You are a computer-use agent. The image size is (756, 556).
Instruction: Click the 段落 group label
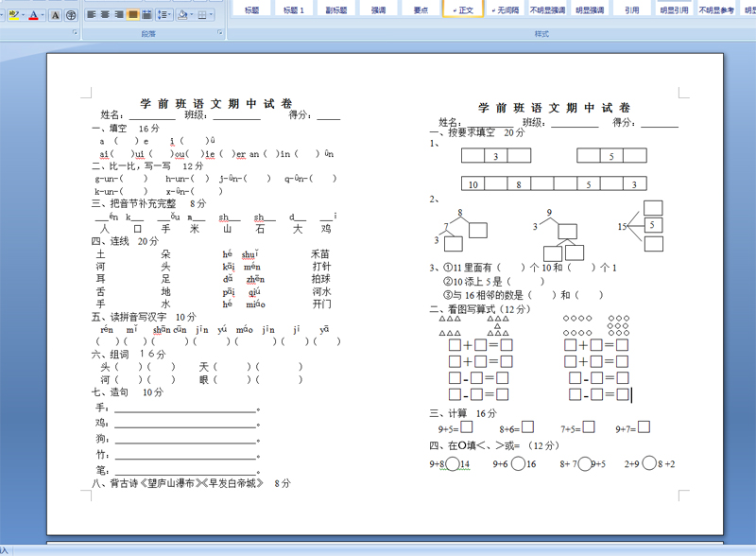(148, 34)
